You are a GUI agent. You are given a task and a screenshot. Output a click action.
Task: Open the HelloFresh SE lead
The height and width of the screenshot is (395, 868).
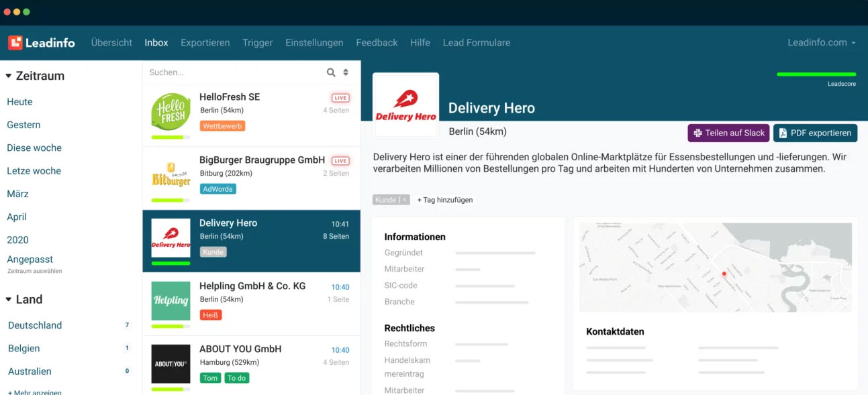tap(251, 115)
